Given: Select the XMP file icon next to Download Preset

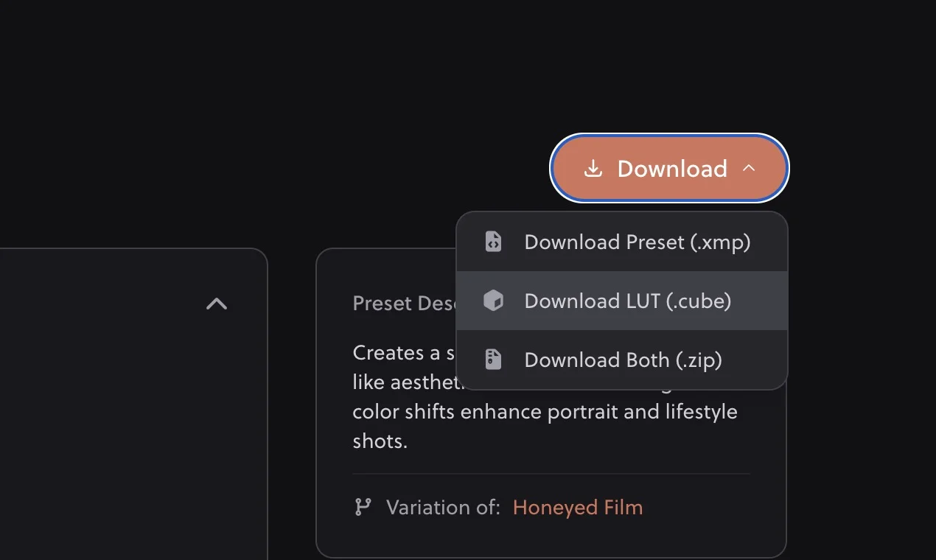Looking at the screenshot, I should pos(492,242).
